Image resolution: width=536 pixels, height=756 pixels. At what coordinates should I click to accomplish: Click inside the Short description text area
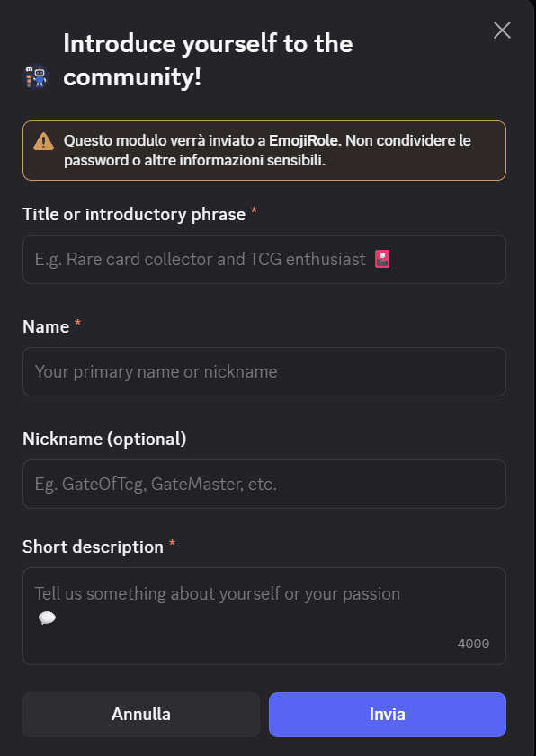[x=264, y=602]
